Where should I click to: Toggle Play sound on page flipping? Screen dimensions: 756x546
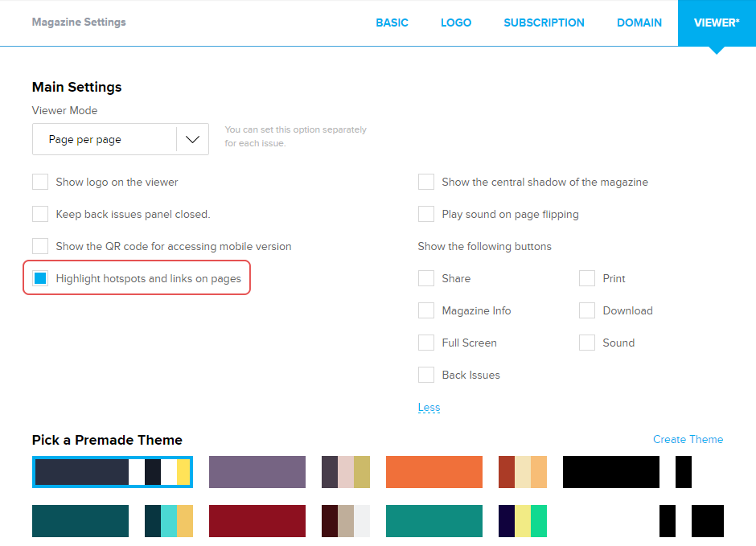[426, 214]
